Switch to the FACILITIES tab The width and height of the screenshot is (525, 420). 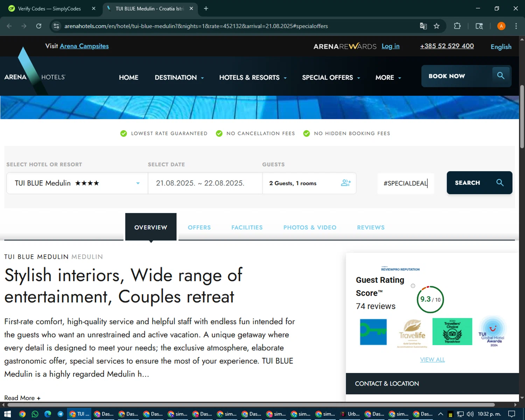point(247,227)
